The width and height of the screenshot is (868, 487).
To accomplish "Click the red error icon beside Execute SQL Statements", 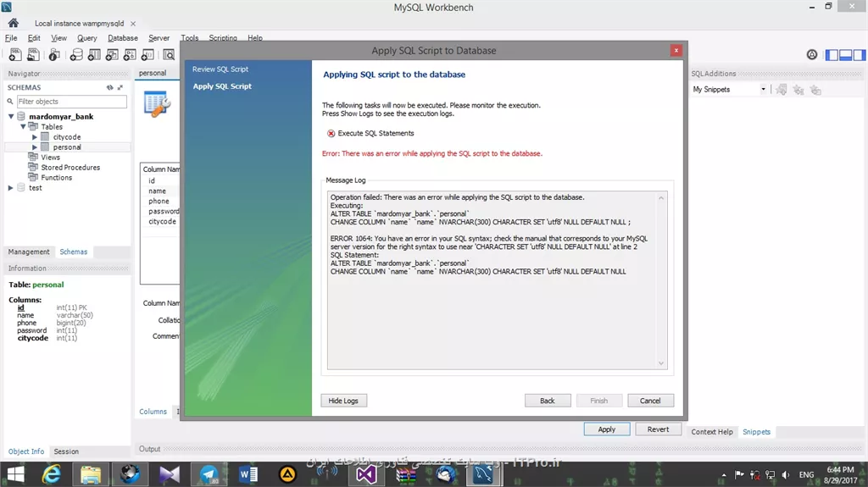I will point(331,133).
